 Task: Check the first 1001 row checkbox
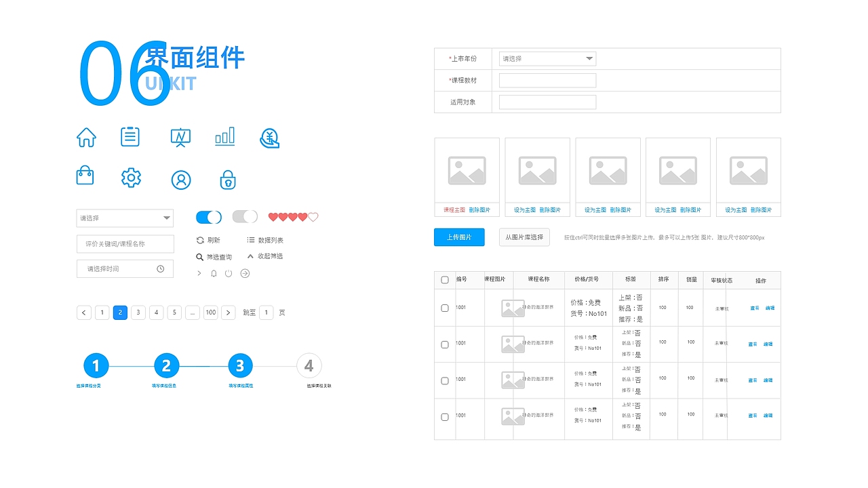click(x=445, y=308)
